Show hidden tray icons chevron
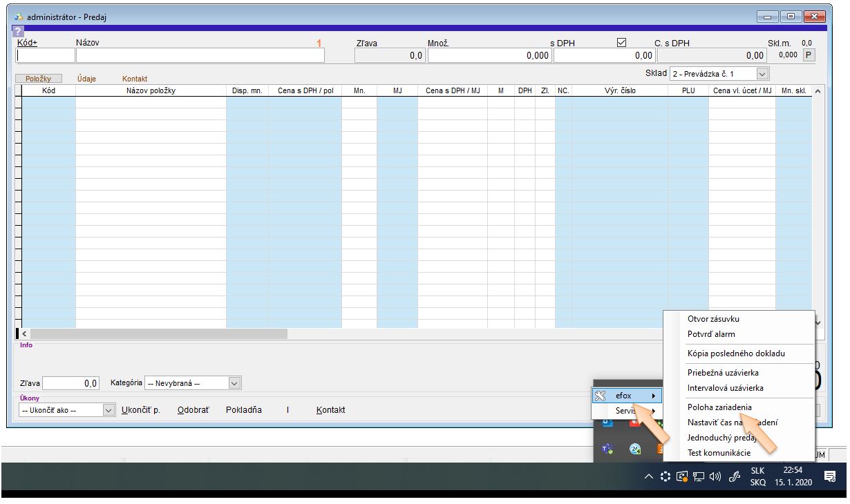 tap(649, 476)
